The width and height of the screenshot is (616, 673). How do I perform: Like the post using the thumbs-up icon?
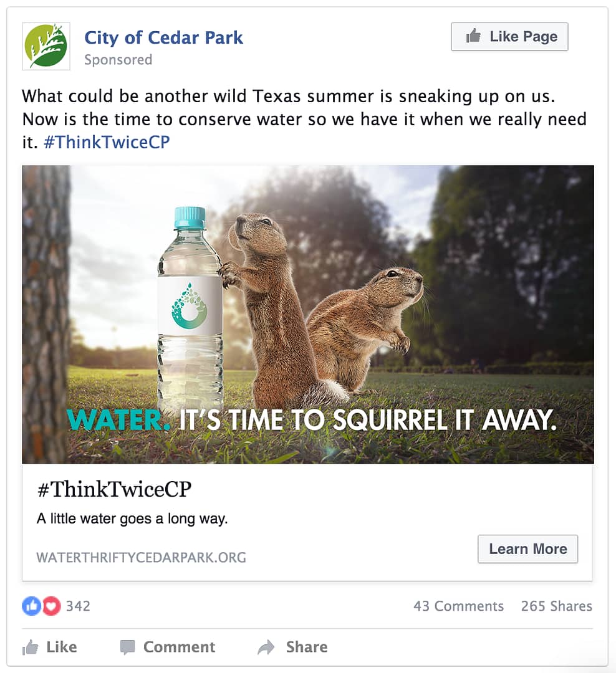(x=30, y=647)
